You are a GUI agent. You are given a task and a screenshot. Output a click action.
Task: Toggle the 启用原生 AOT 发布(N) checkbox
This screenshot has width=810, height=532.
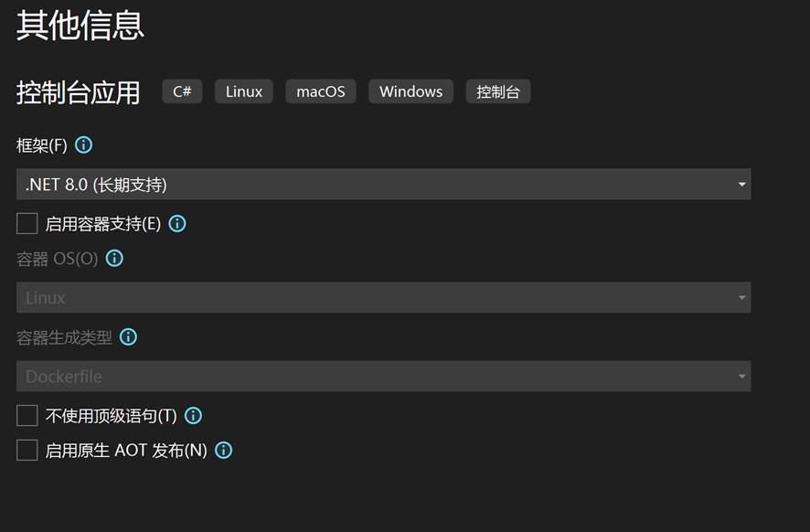point(27,450)
